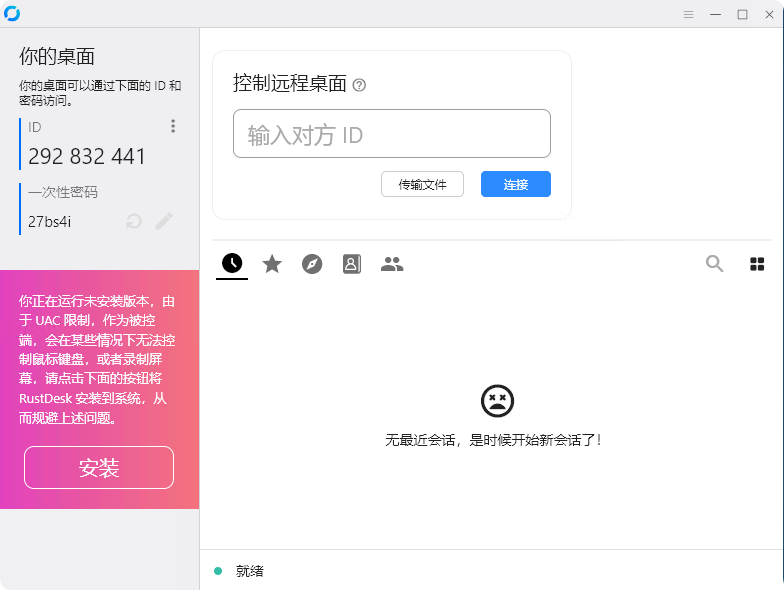The height and width of the screenshot is (590, 784).
Task: Click the sad face empty-sessions icon
Action: pos(497,401)
